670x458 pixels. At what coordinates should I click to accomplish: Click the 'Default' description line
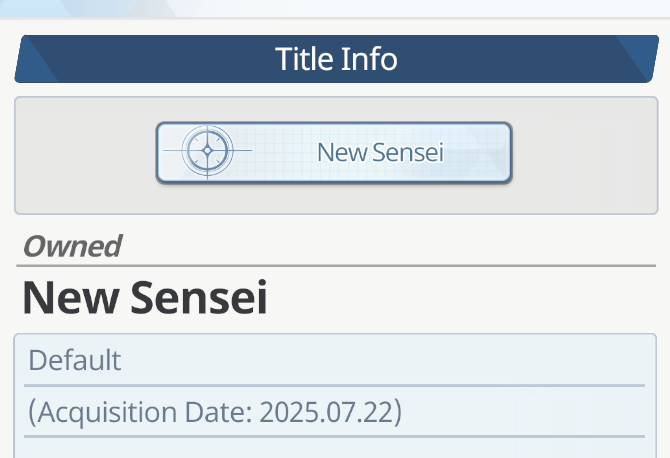[75, 360]
